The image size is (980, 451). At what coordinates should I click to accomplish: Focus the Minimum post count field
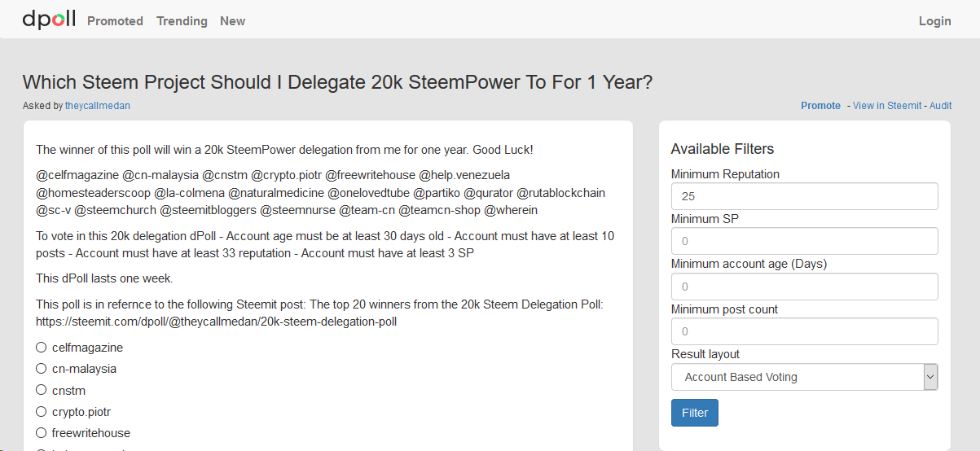click(x=804, y=331)
